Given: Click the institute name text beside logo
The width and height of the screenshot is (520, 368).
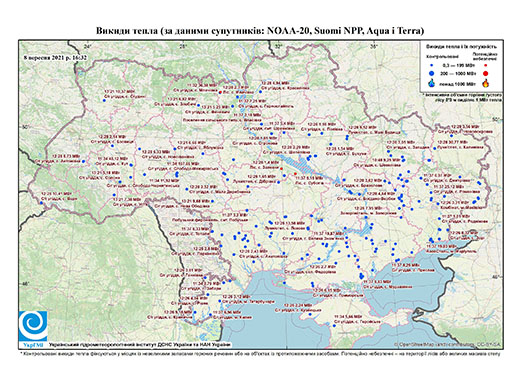Looking at the screenshot, I should pos(140,345).
